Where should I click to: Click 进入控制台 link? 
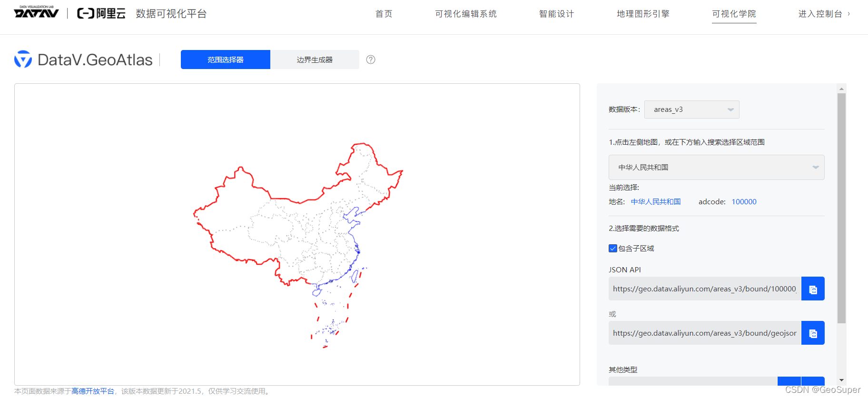coord(824,14)
